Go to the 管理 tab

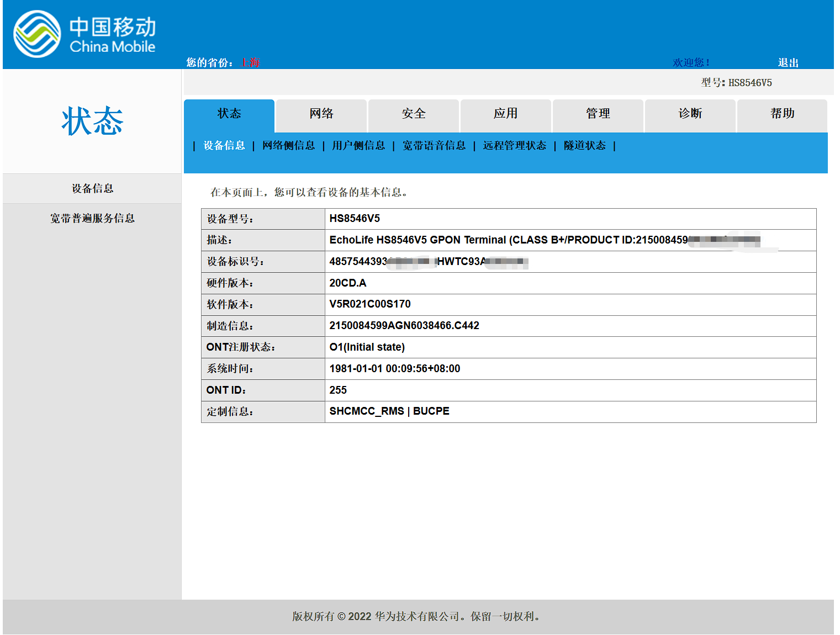598,114
